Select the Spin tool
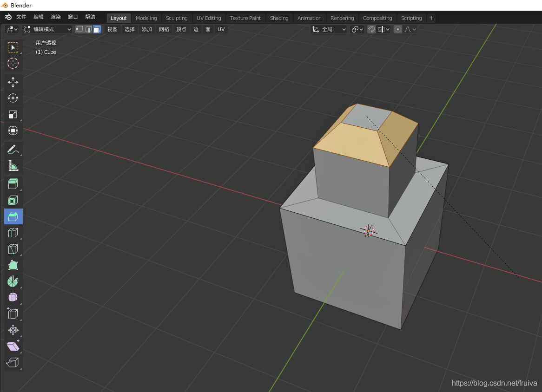Image resolution: width=542 pixels, height=392 pixels. 13,281
